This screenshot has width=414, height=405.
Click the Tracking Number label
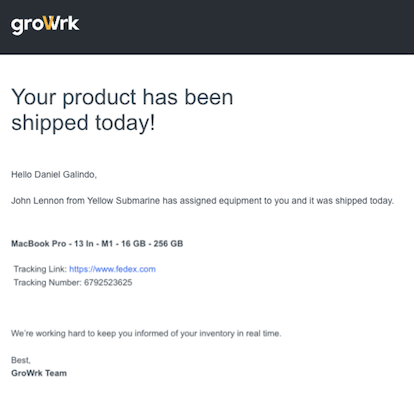point(47,283)
